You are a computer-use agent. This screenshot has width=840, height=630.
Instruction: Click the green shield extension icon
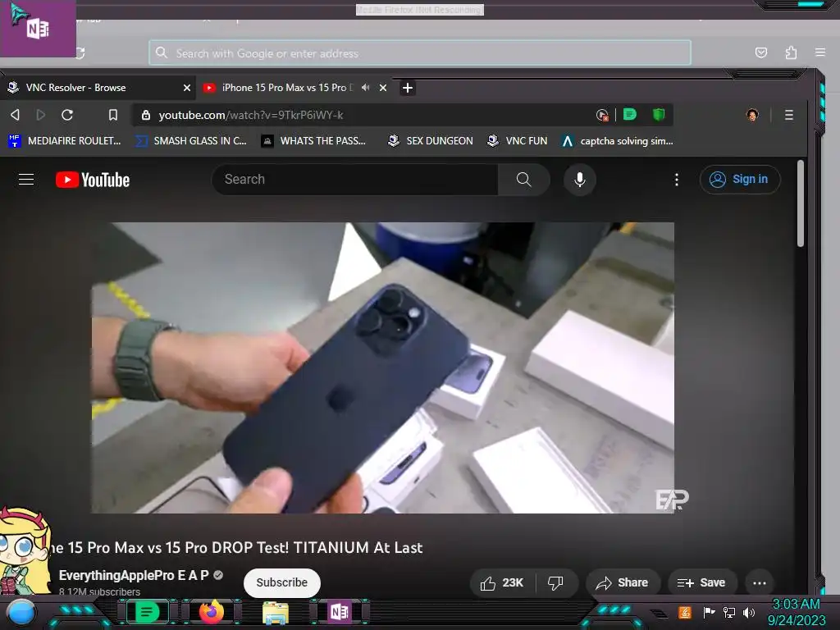click(659, 115)
